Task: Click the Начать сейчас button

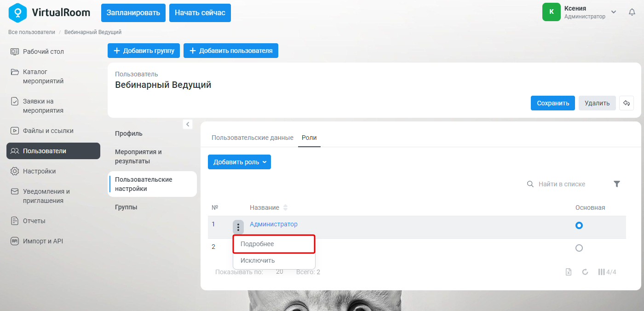Action: click(200, 13)
